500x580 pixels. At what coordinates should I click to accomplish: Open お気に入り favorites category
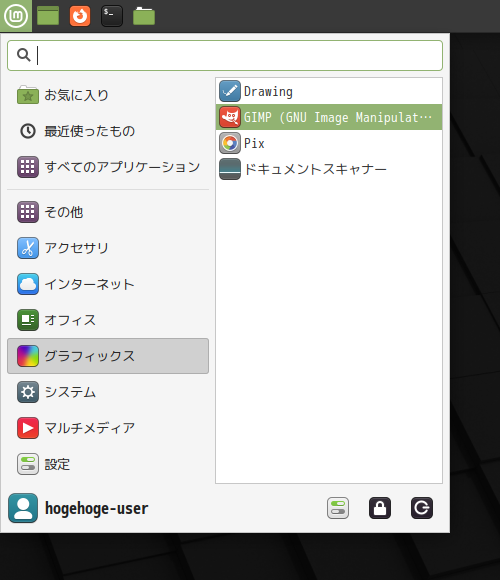(x=108, y=95)
